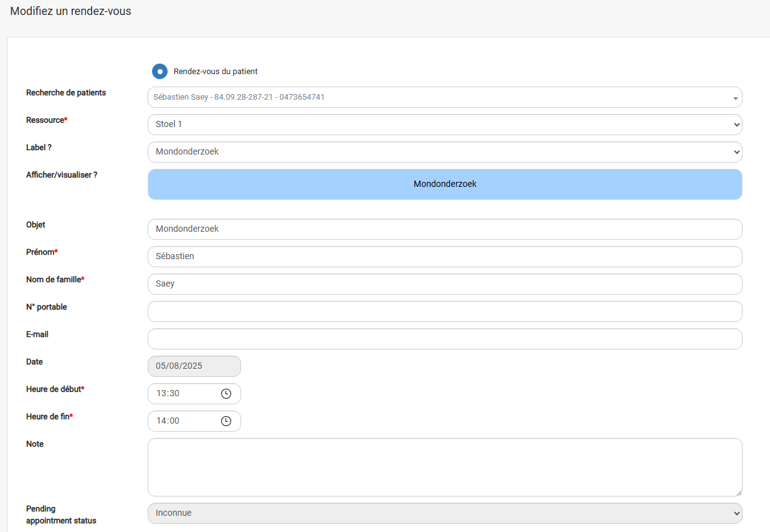The width and height of the screenshot is (770, 532).
Task: Select the 'Rendez-vous du patient' radio button
Action: pos(160,72)
